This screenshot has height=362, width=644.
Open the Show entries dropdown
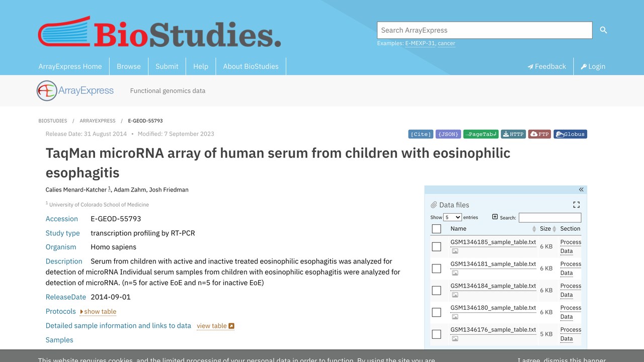click(x=453, y=217)
